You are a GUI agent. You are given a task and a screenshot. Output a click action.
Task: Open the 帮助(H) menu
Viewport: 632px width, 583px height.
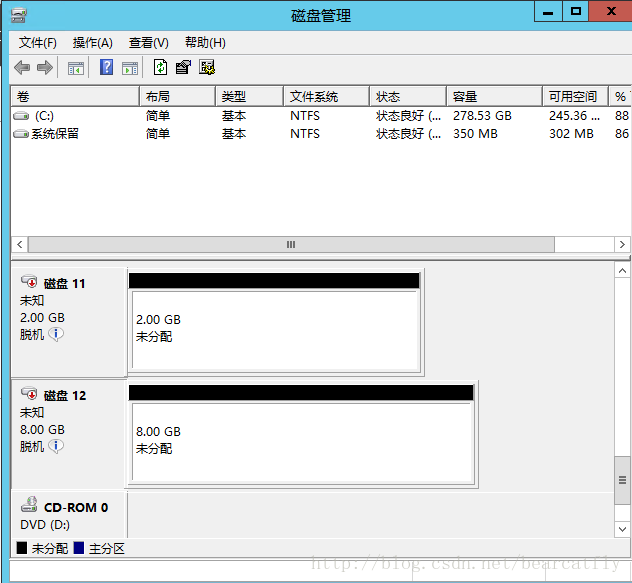(x=205, y=43)
